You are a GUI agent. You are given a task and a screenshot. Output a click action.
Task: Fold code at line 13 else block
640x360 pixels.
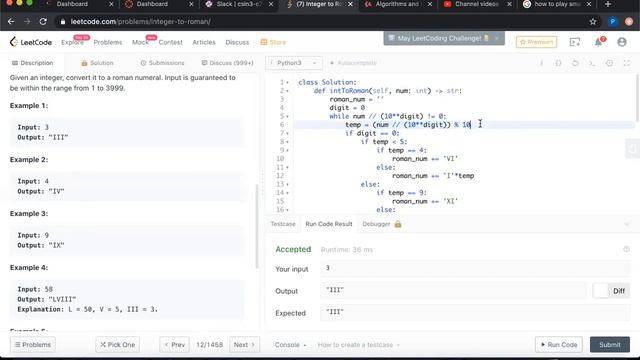click(287, 184)
